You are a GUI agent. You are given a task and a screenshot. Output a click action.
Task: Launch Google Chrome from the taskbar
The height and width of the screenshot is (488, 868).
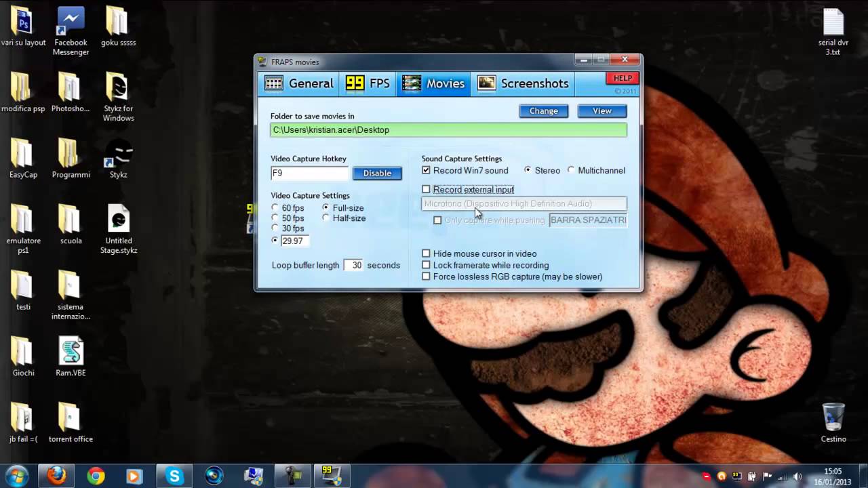[96, 476]
